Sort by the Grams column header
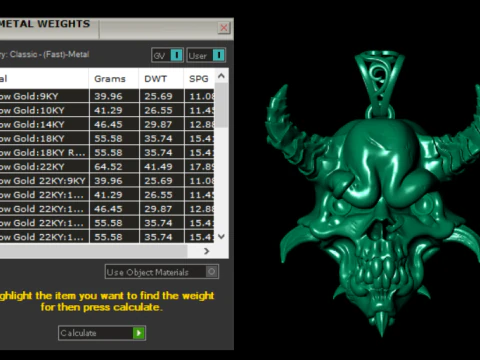480x360 pixels. click(x=114, y=79)
